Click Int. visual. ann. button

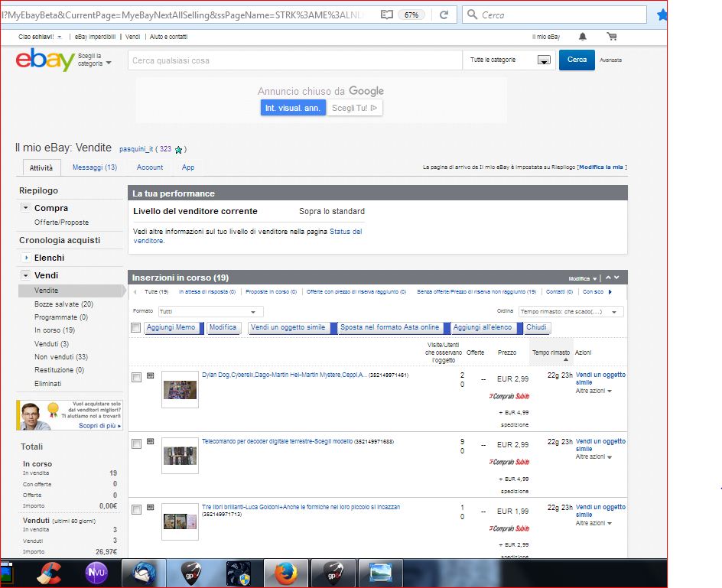tap(293, 108)
